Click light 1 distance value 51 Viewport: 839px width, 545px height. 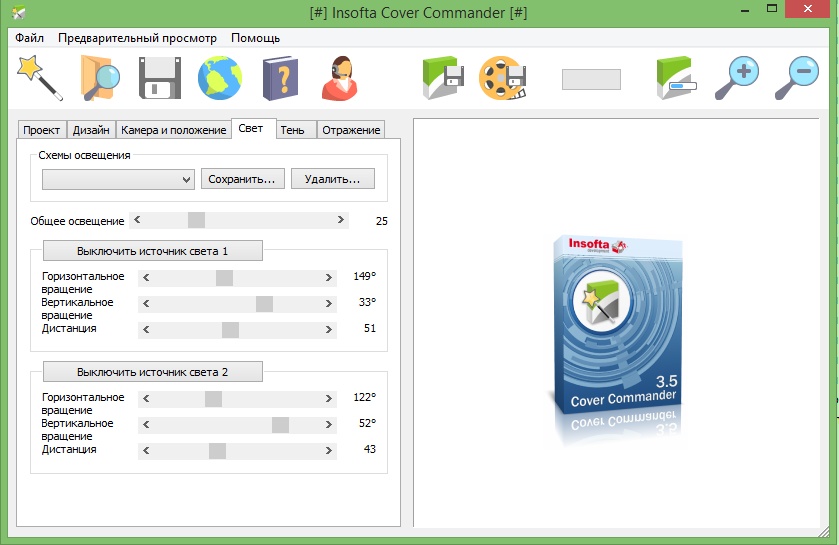pyautogui.click(x=370, y=328)
